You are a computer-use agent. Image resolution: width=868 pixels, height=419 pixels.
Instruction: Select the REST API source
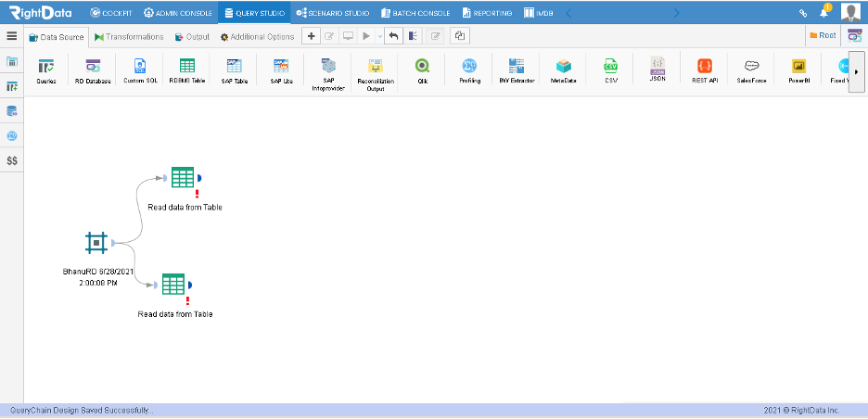tap(704, 70)
